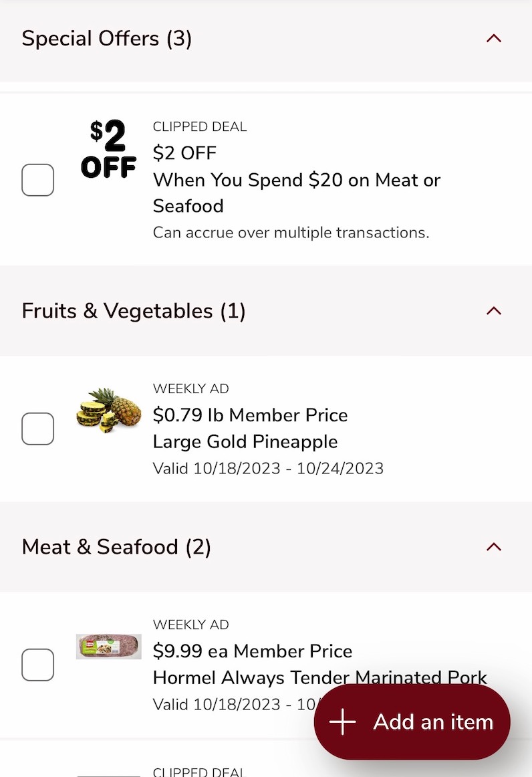Tap the partially visible CLIPPED DEAL at bottom
The image size is (532, 777).
pos(200,772)
